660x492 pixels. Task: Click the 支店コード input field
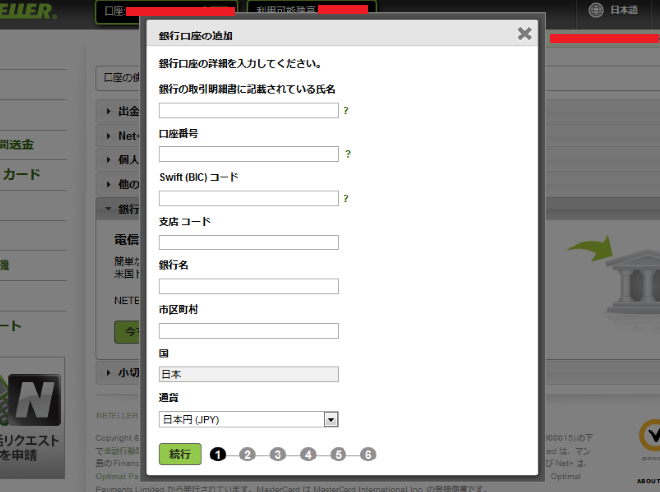[249, 242]
